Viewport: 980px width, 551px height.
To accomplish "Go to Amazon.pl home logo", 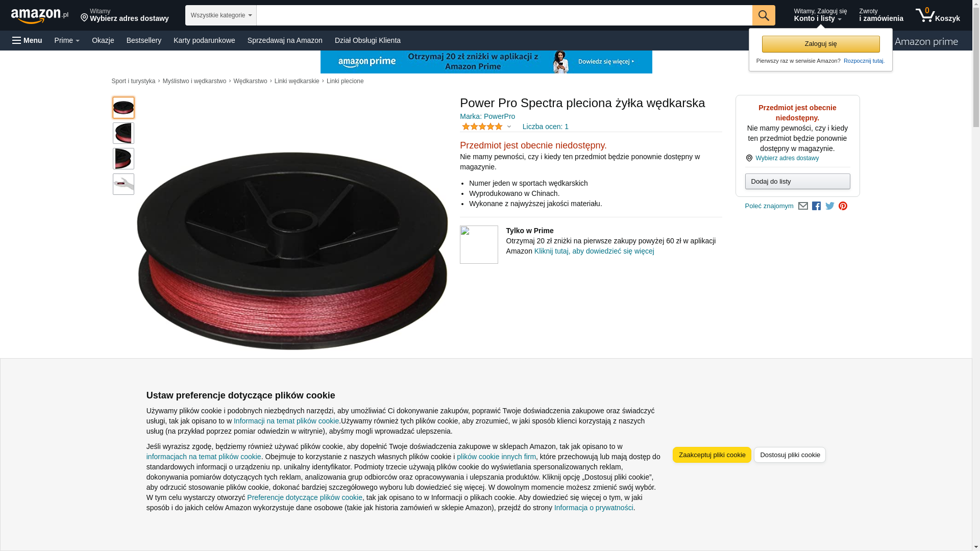I will [39, 16].
